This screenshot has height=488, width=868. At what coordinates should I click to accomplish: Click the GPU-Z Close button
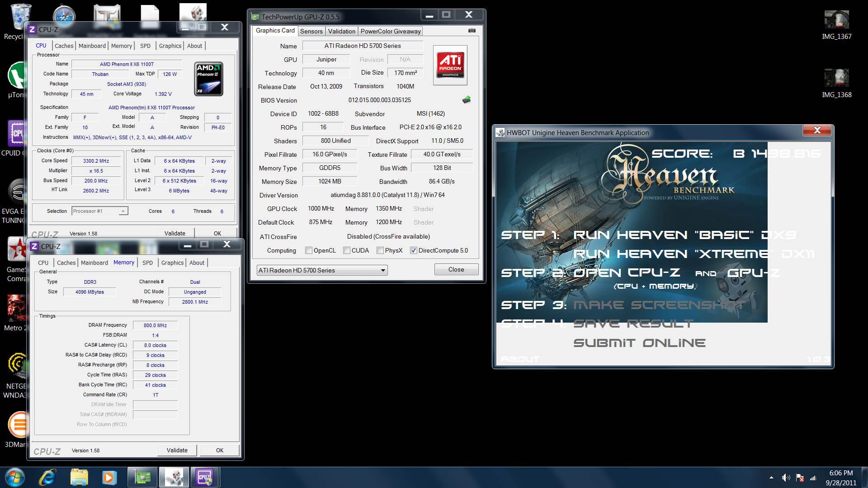coord(456,269)
